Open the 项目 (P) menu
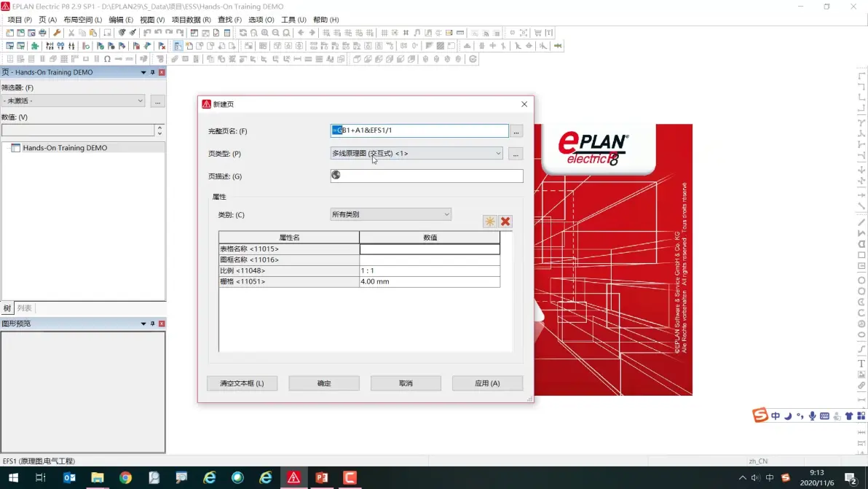Image resolution: width=868 pixels, height=489 pixels. 20,20
